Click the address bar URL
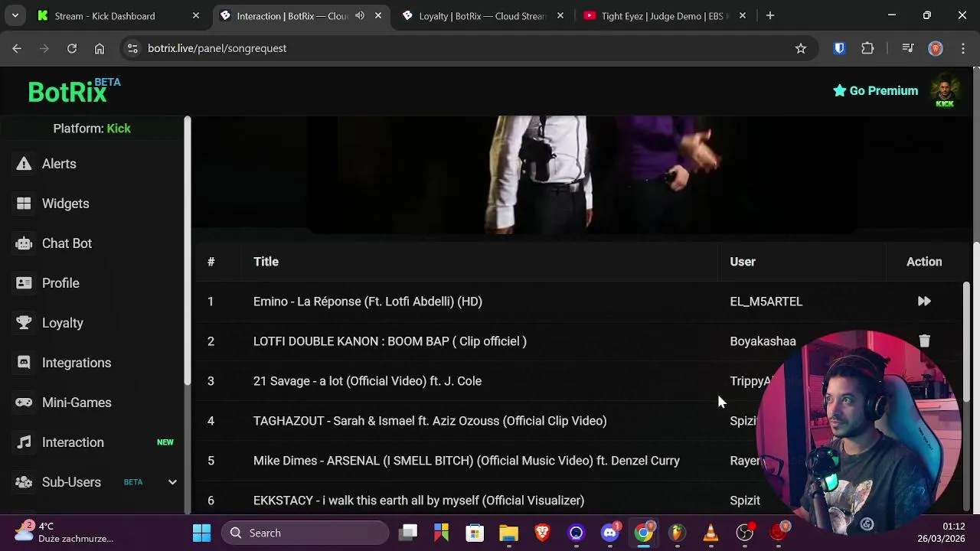The image size is (980, 551). (x=217, y=48)
